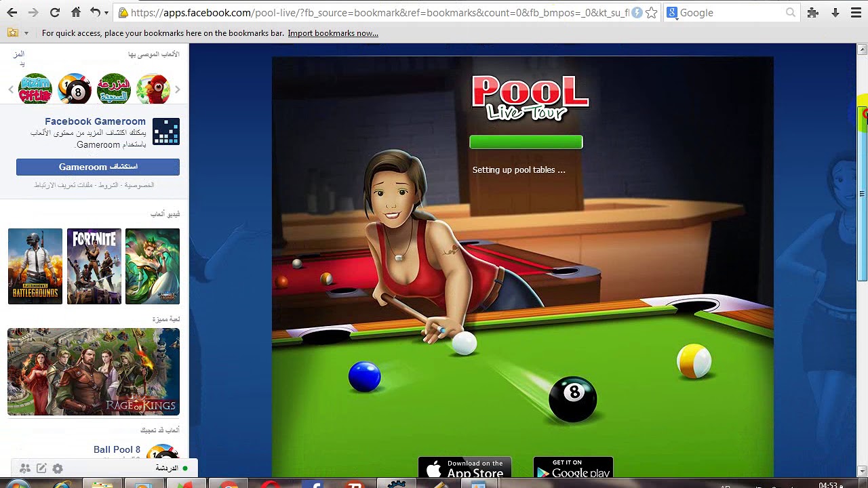Click the blue lightning icon in address bar
868x488 pixels.
(637, 12)
